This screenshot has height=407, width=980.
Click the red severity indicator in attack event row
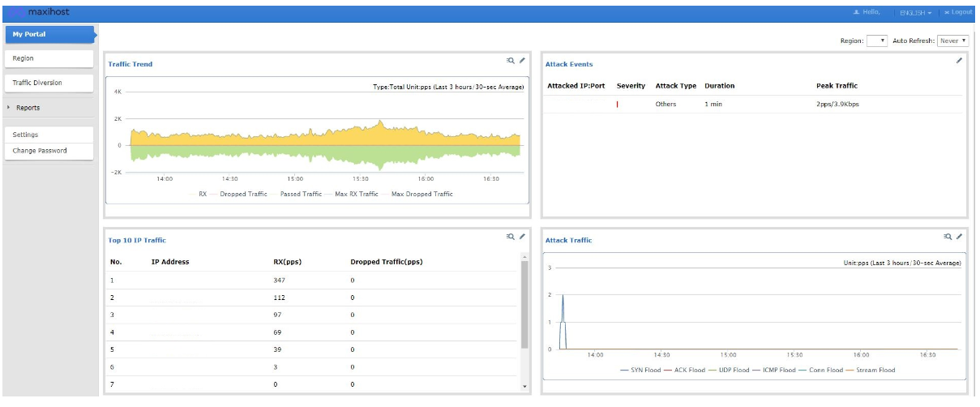tap(617, 104)
